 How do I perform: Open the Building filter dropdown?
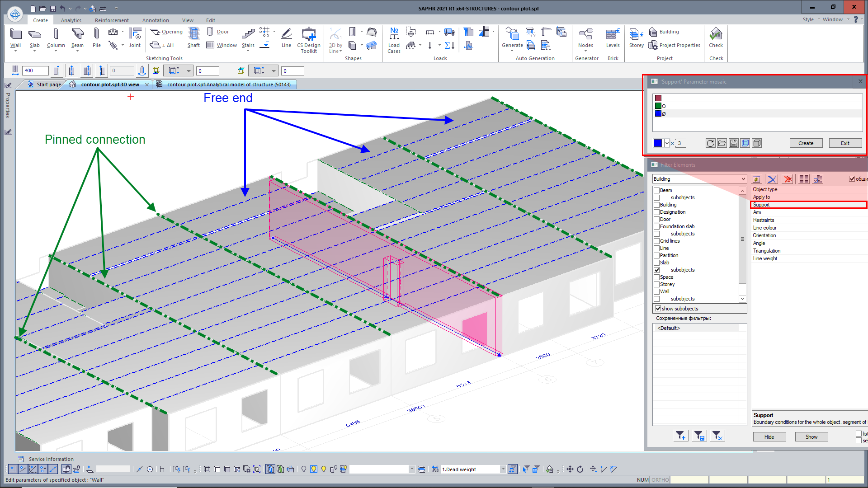tap(743, 179)
